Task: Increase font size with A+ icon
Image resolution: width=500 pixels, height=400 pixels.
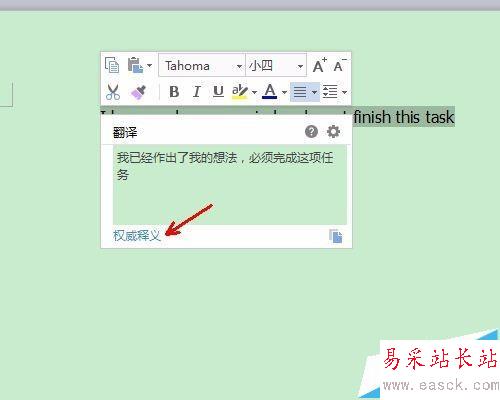Action: [319, 65]
